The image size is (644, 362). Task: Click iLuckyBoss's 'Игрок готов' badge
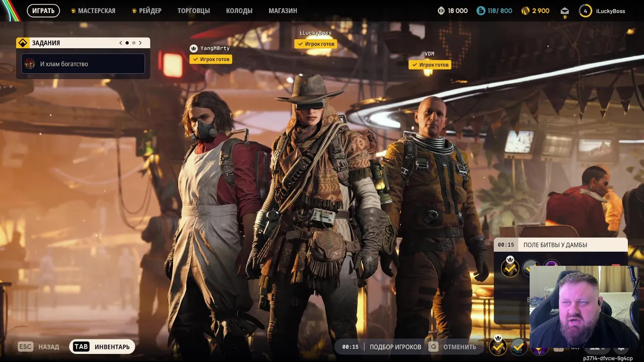315,44
